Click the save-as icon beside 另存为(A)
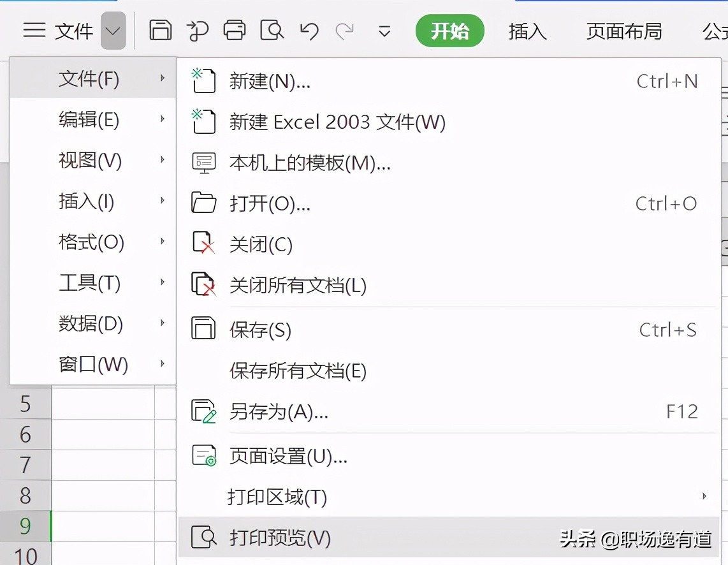 pos(203,411)
